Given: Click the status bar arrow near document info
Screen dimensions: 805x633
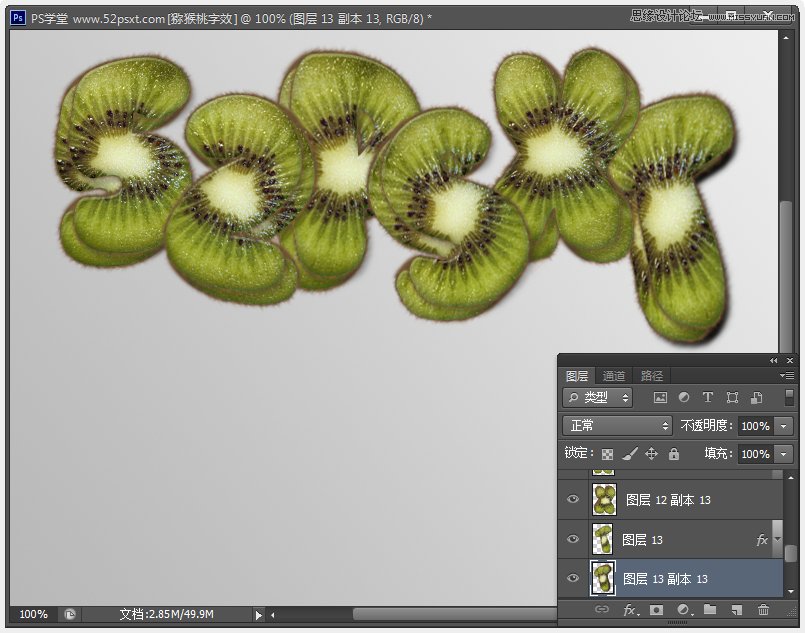Looking at the screenshot, I should point(258,615).
